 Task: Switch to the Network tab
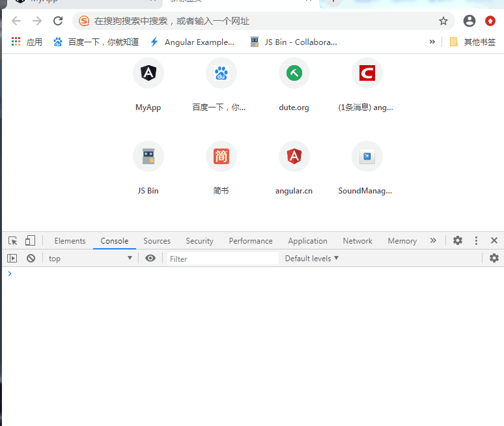pos(357,241)
